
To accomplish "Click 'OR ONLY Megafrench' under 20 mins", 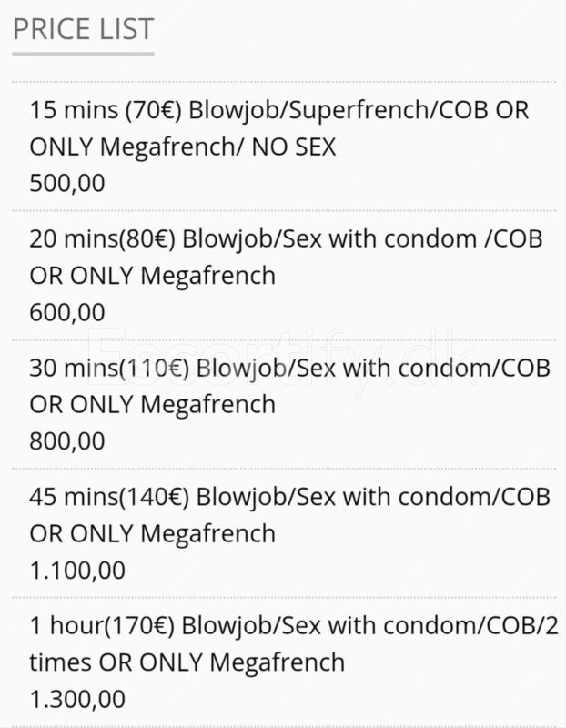I will 152,276.
